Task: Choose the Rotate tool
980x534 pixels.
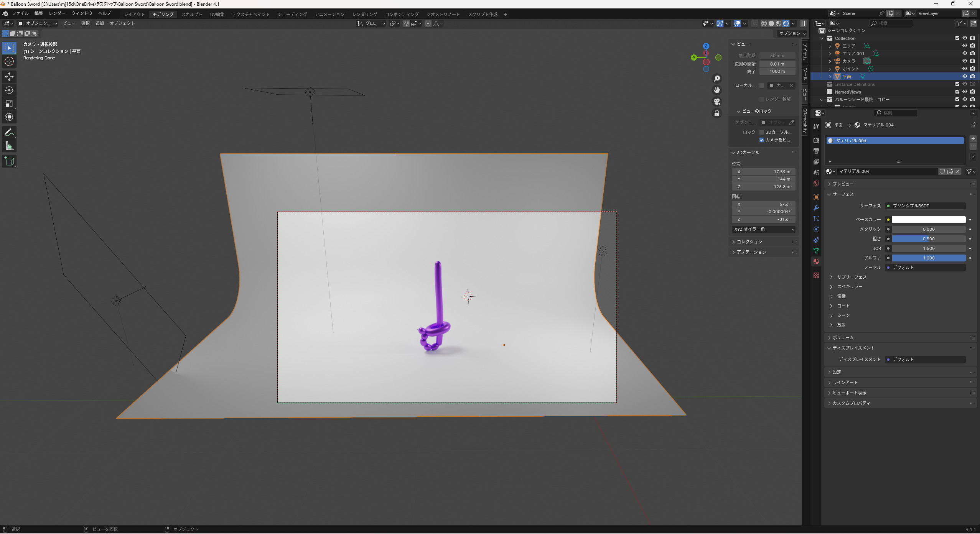Action: [9, 90]
